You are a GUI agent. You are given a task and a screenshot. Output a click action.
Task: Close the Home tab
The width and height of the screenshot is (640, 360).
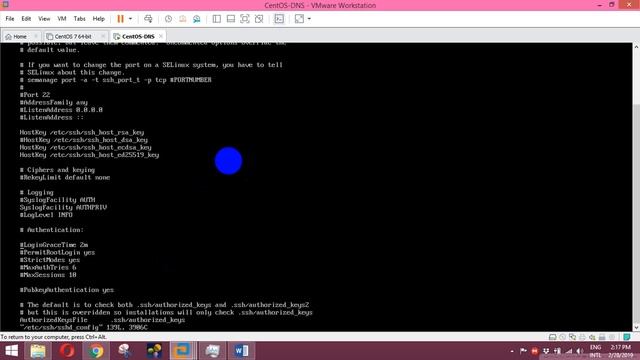click(x=36, y=36)
